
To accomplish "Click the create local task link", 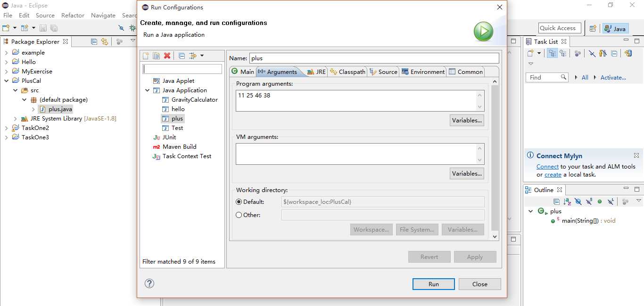I will [553, 175].
